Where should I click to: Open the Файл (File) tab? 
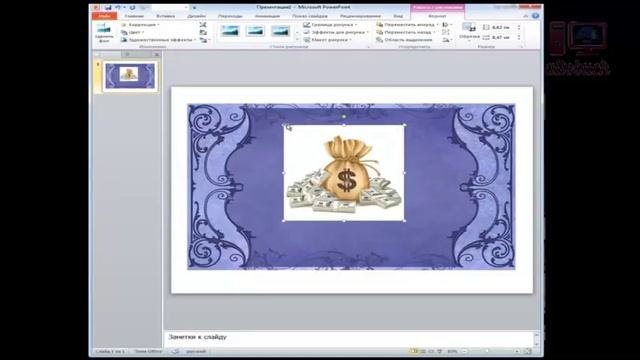(104, 16)
